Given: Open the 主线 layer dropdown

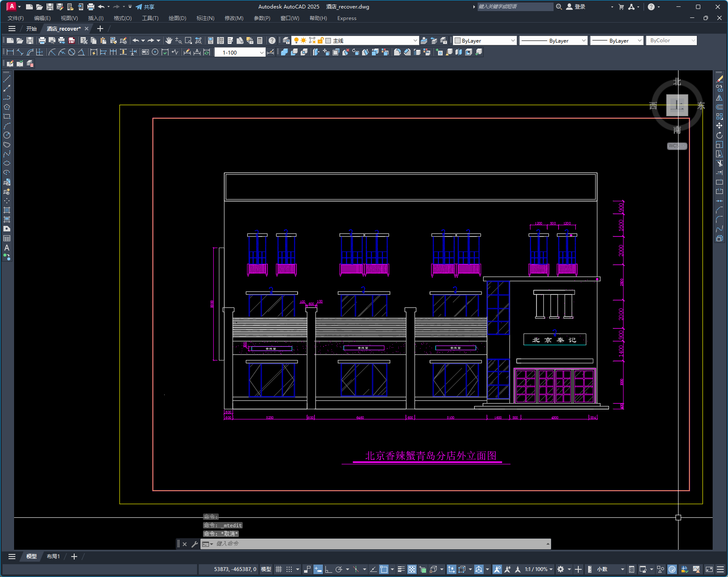Looking at the screenshot, I should (415, 40).
